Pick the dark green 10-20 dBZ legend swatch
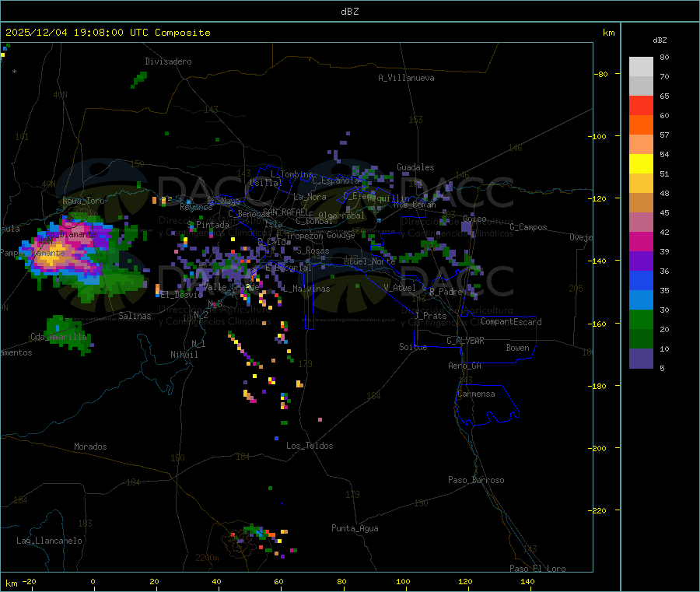The image size is (700, 592). (x=641, y=339)
